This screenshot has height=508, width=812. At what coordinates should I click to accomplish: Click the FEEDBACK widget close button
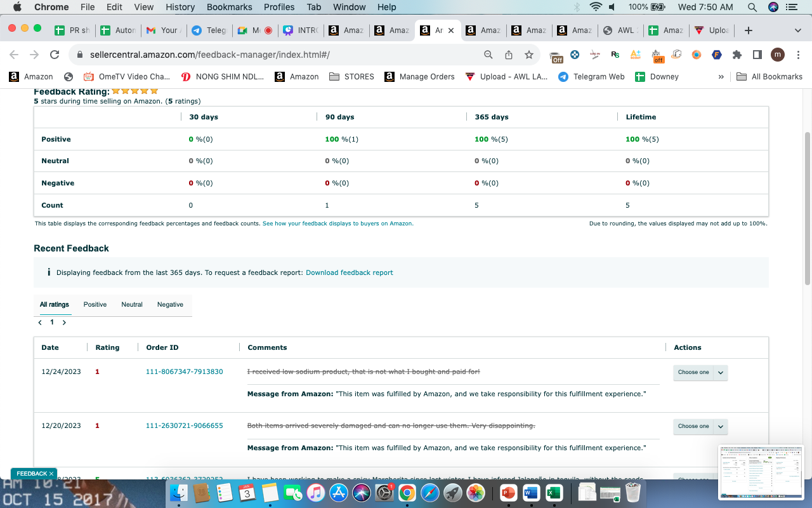[x=51, y=474]
